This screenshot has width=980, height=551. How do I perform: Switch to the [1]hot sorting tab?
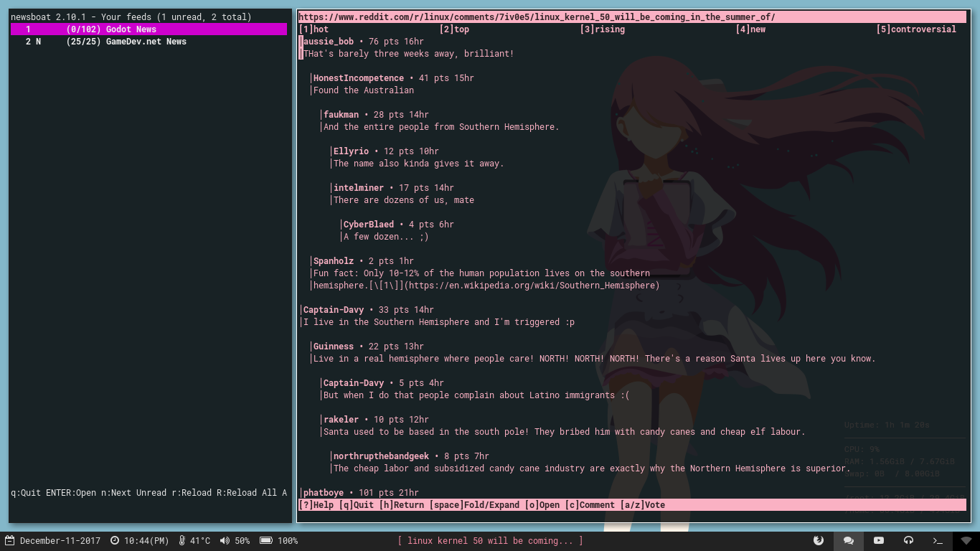click(314, 29)
